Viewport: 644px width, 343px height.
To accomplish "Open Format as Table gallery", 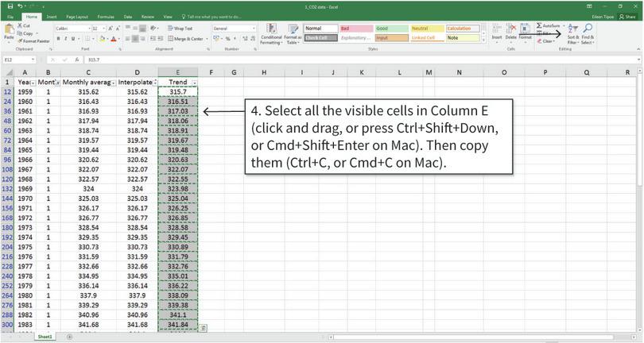I will (293, 34).
